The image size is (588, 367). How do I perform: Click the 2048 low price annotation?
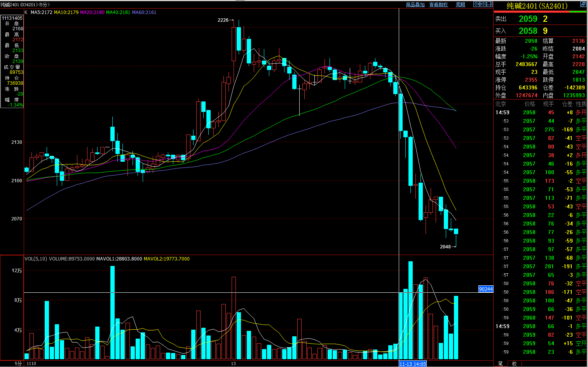[445, 247]
